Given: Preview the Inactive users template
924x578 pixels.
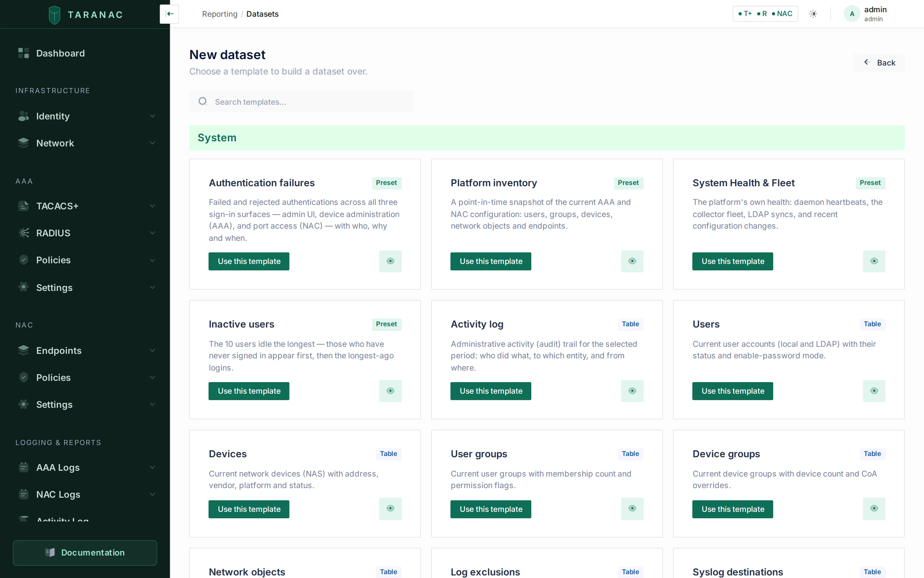Looking at the screenshot, I should pyautogui.click(x=390, y=391).
